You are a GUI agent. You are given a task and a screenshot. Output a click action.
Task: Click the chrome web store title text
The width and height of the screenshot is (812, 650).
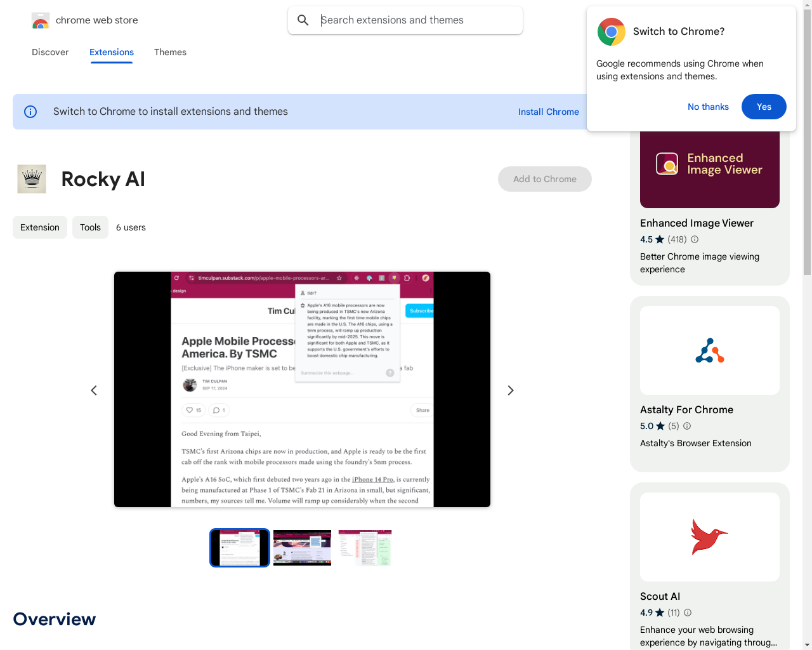click(x=97, y=20)
